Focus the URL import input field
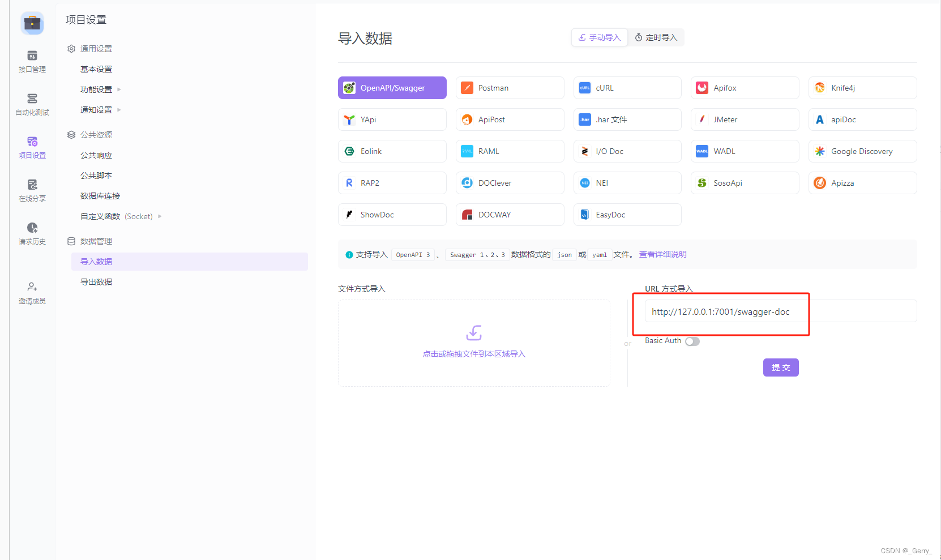This screenshot has width=941, height=560. point(781,311)
